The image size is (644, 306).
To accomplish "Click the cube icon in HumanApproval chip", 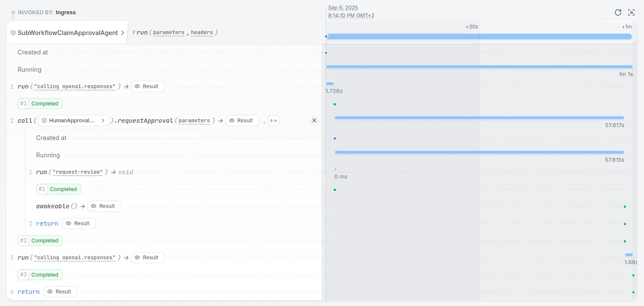I will click(x=44, y=121).
